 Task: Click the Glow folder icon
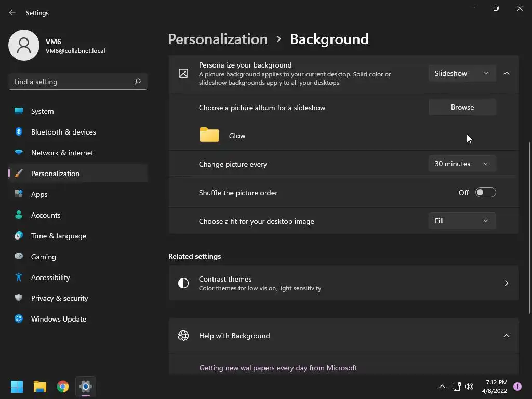[209, 135]
